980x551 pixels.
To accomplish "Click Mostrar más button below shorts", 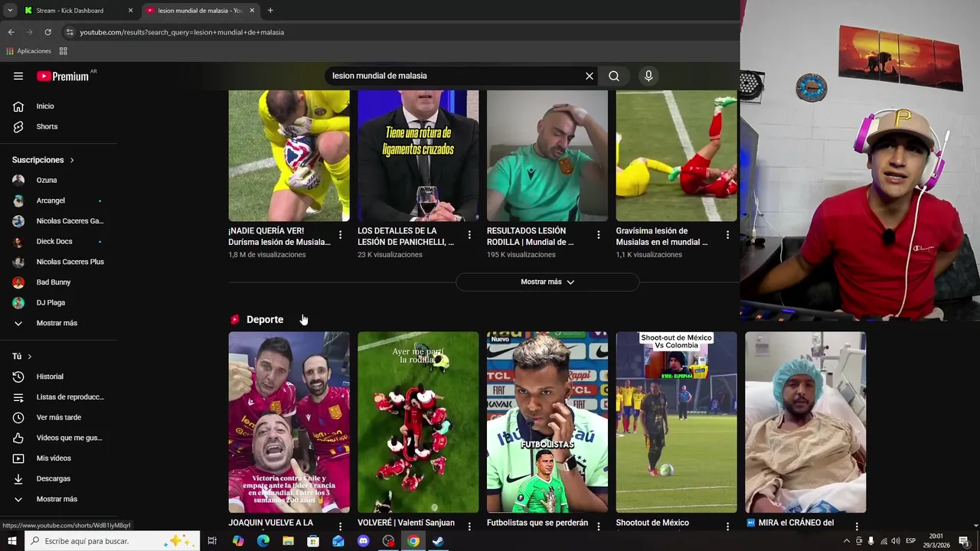I will (547, 282).
